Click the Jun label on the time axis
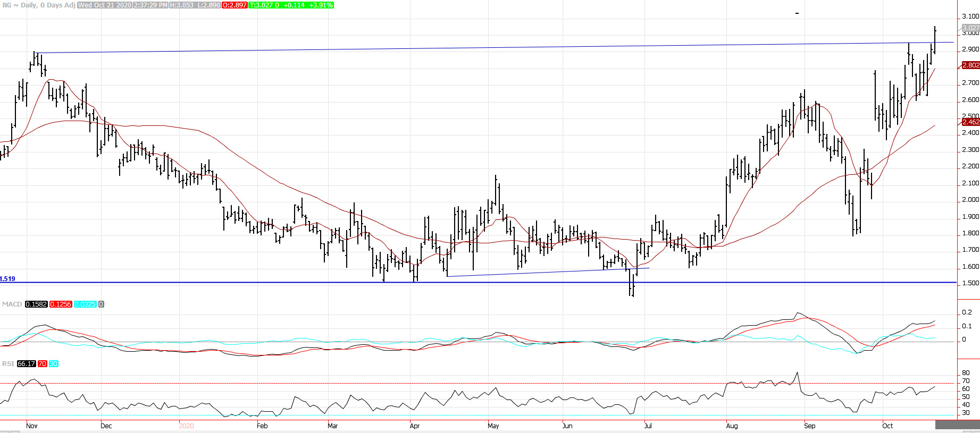 (x=567, y=426)
